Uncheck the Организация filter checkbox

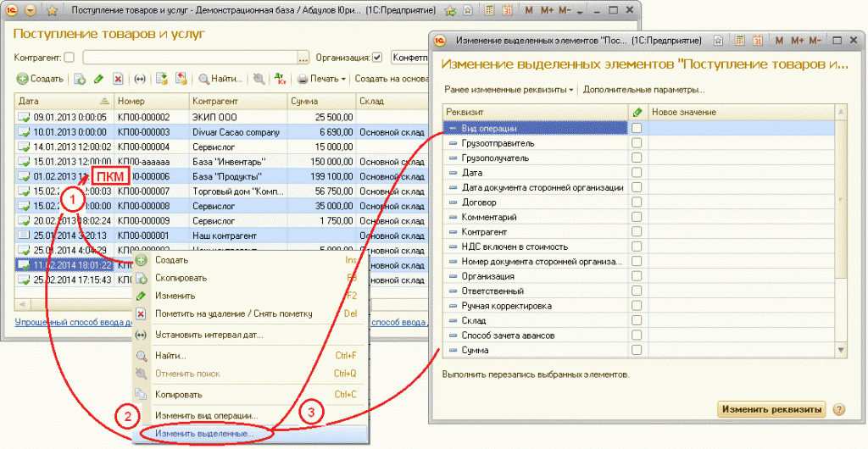[377, 58]
